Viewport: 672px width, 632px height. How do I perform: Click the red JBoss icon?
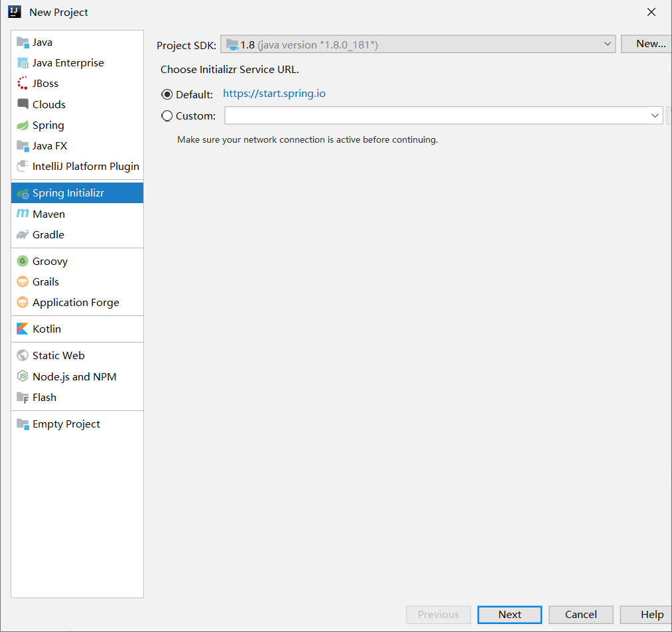coord(23,83)
